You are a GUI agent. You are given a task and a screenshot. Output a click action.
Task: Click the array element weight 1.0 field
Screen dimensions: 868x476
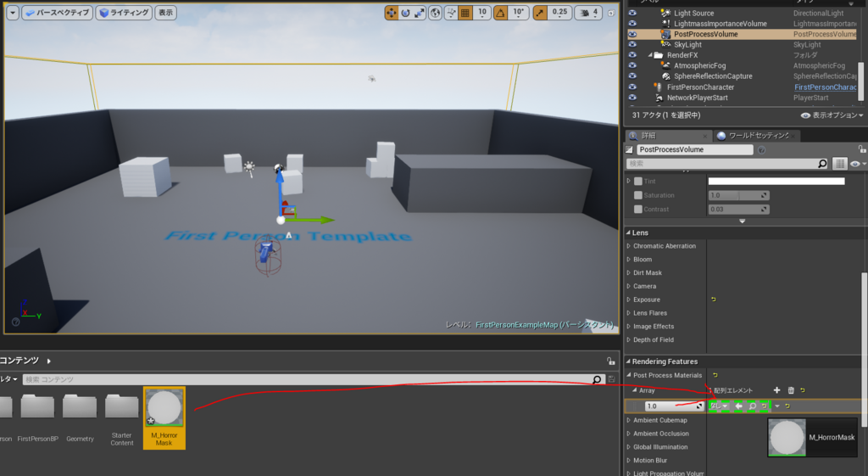(674, 406)
